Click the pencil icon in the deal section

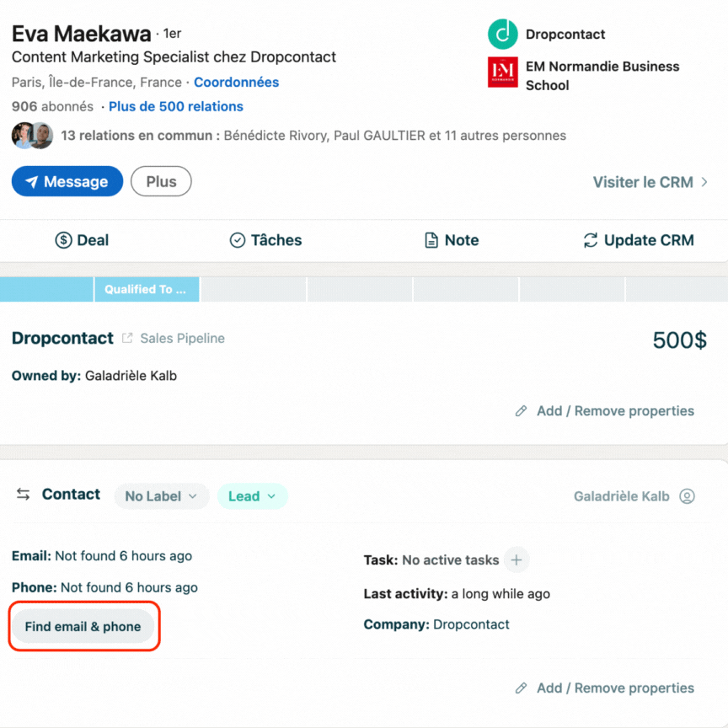point(522,411)
